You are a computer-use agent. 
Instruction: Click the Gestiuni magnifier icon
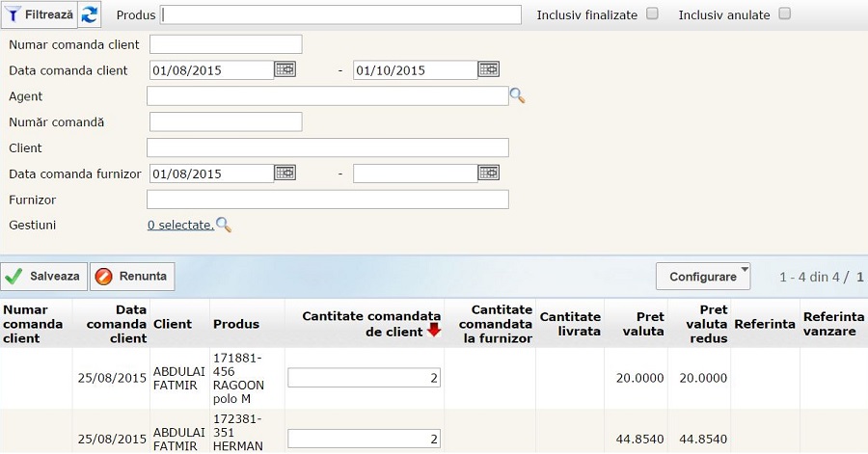(x=224, y=225)
